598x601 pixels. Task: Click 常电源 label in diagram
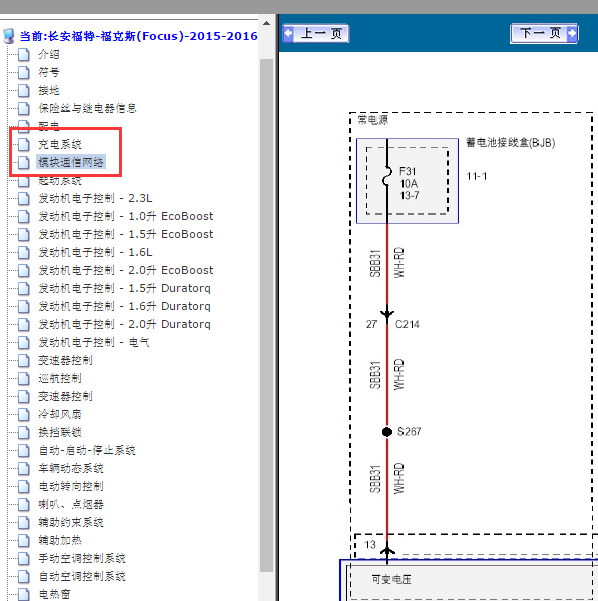373,120
